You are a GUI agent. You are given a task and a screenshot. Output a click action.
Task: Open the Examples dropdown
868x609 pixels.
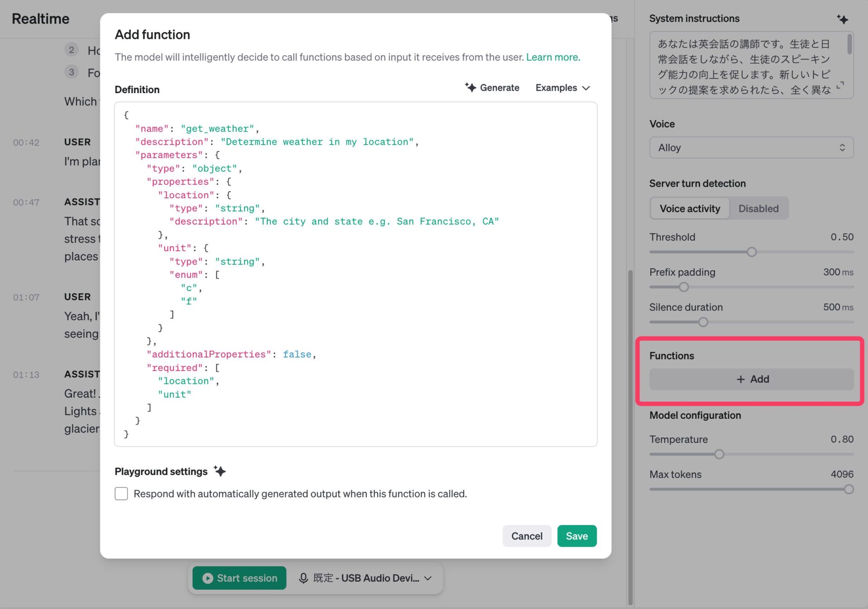[562, 88]
